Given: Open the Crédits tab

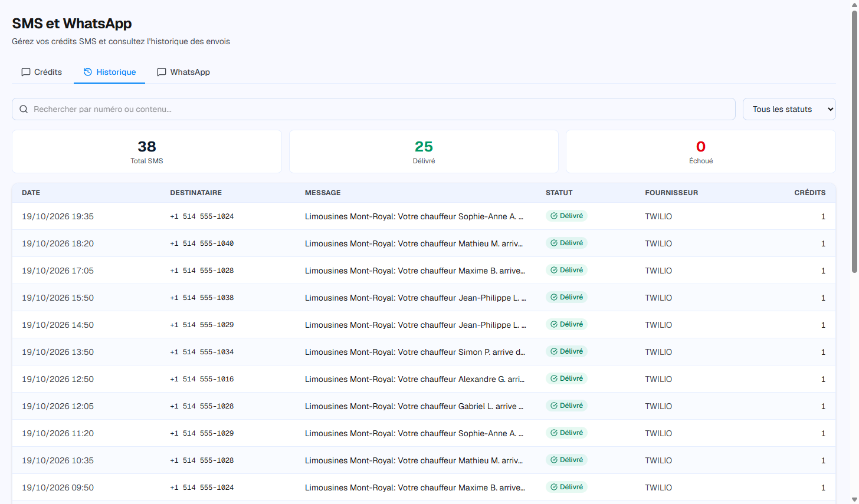Looking at the screenshot, I should point(42,72).
